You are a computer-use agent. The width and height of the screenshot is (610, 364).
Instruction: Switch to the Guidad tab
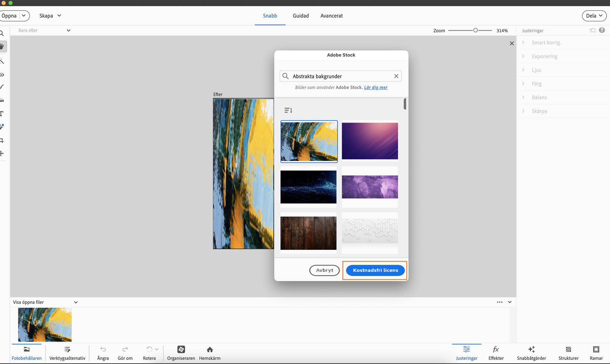click(301, 16)
